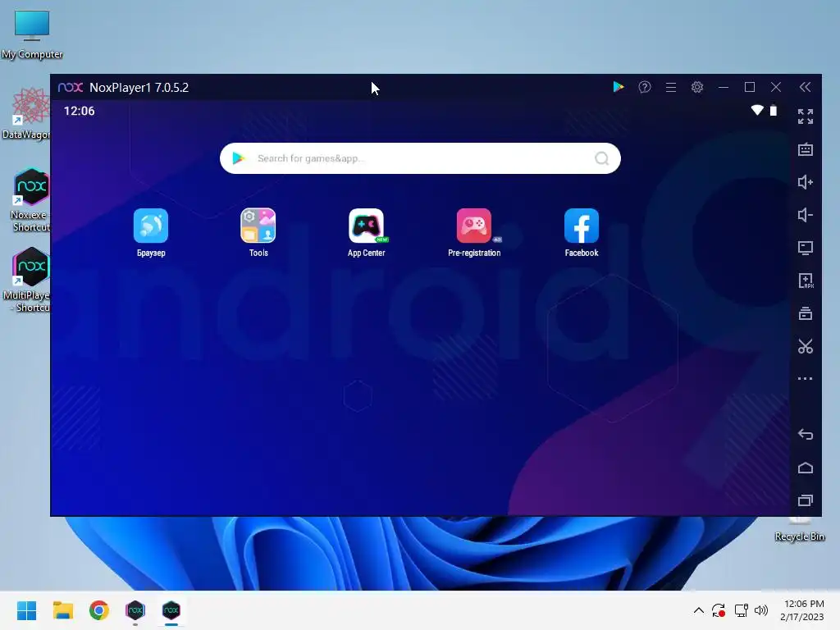Click the update sync tray icon
This screenshot has height=630, width=840.
pyautogui.click(x=719, y=610)
